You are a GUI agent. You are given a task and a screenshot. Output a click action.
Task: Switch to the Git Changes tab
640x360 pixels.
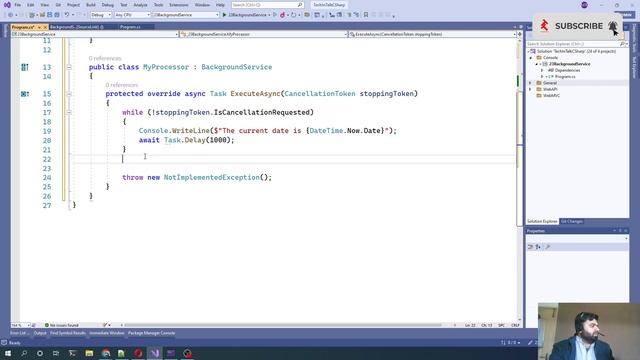click(x=571, y=221)
